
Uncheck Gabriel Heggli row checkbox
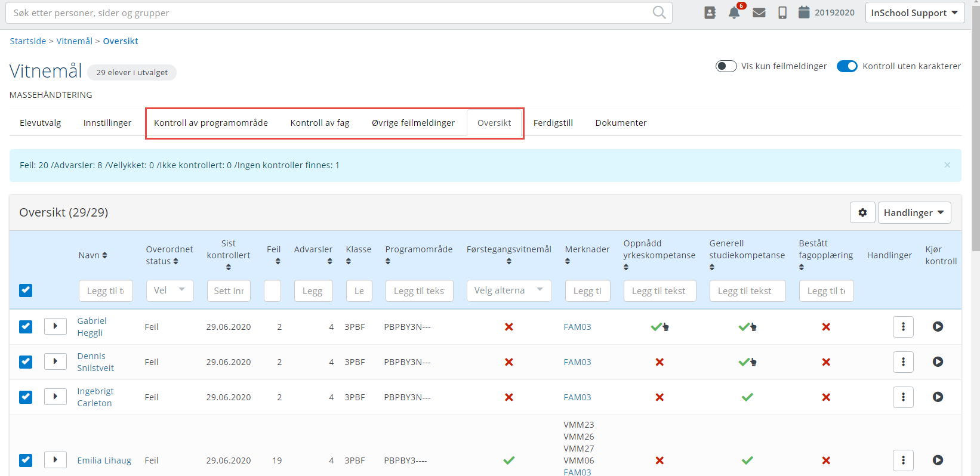(26, 326)
